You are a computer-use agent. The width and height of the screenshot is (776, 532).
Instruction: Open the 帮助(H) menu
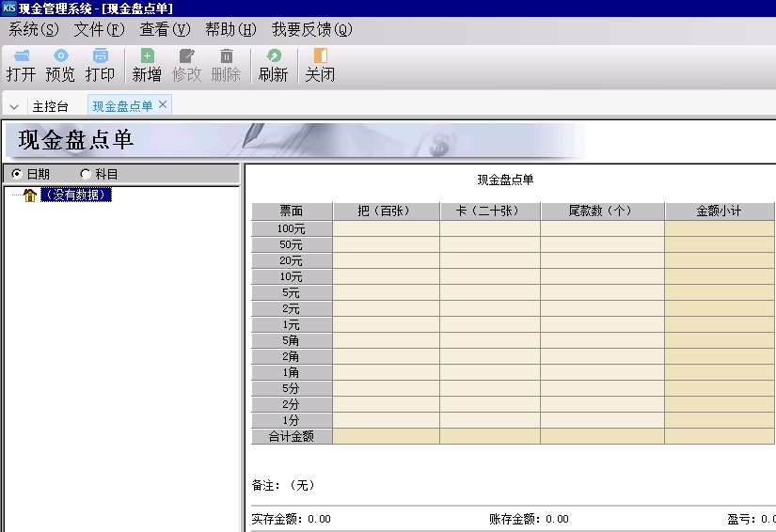[230, 30]
